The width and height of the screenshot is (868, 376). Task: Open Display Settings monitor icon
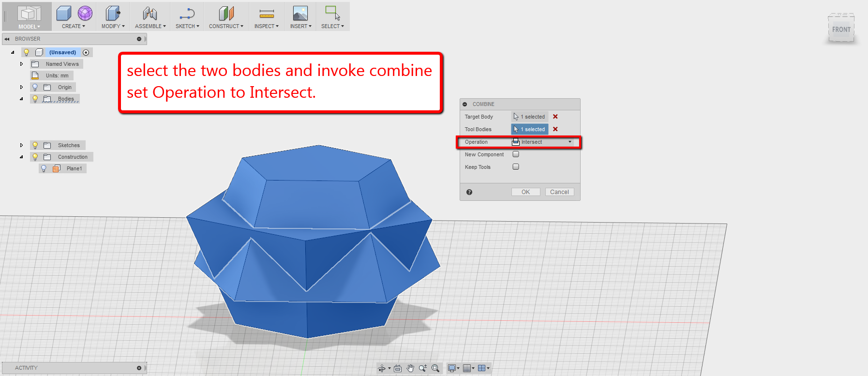pos(451,368)
